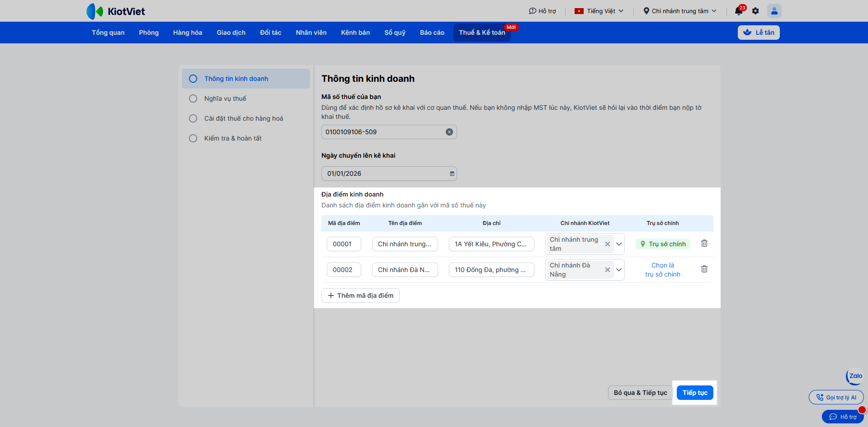The height and width of the screenshot is (427, 868).
Task: Delete location row 00002
Action: 704,269
